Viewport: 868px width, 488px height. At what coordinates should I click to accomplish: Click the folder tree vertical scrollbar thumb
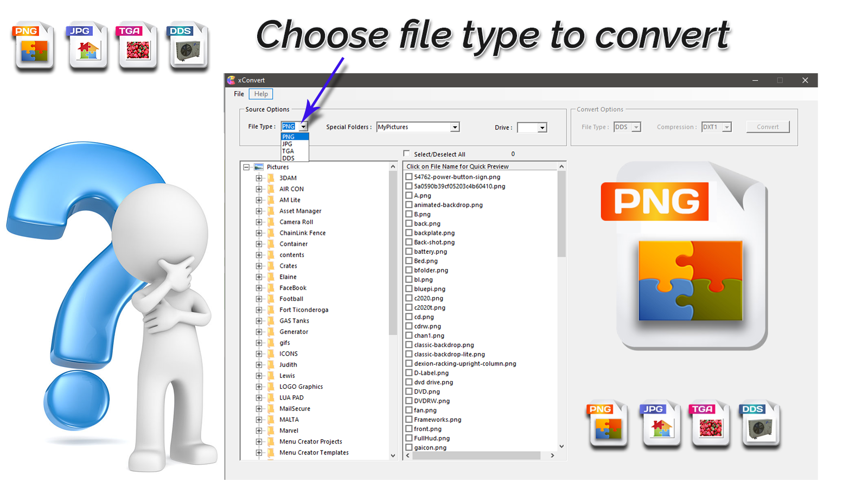coord(393,253)
